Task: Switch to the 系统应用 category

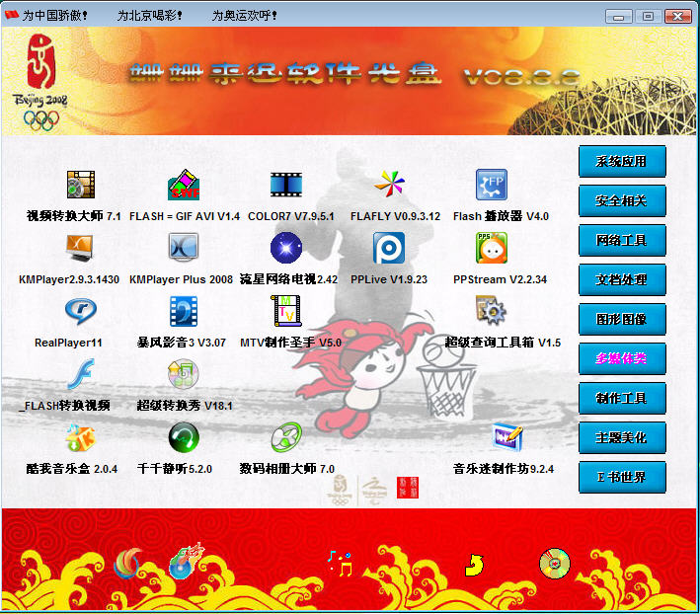Action: click(x=621, y=162)
